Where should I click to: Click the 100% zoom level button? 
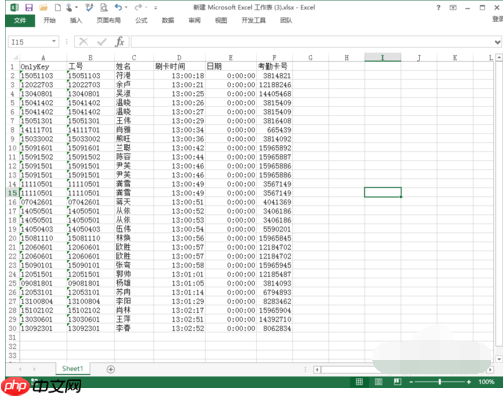(x=486, y=382)
